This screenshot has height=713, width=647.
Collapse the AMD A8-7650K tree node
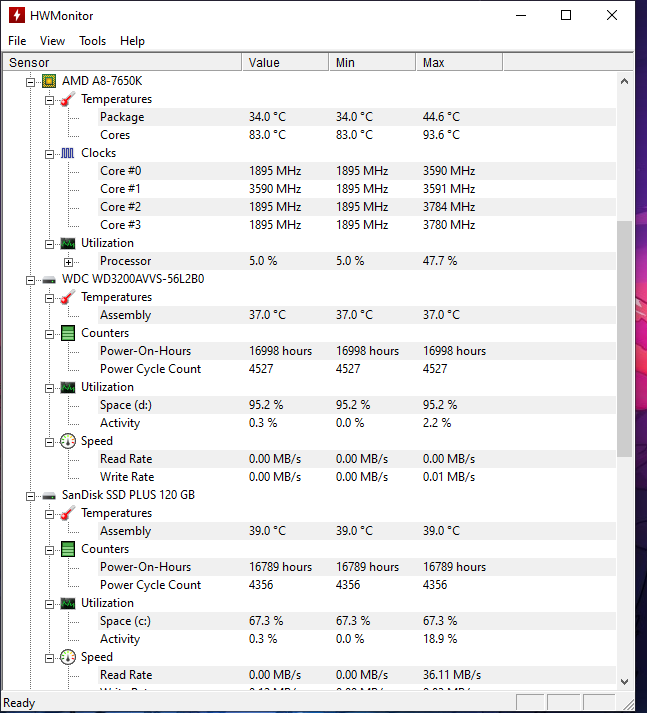[30, 81]
